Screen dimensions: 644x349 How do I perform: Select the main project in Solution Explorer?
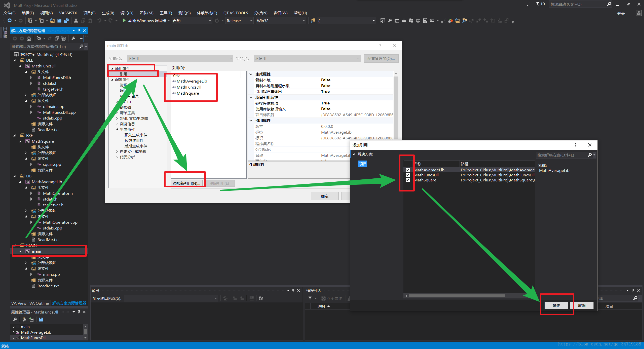click(36, 251)
